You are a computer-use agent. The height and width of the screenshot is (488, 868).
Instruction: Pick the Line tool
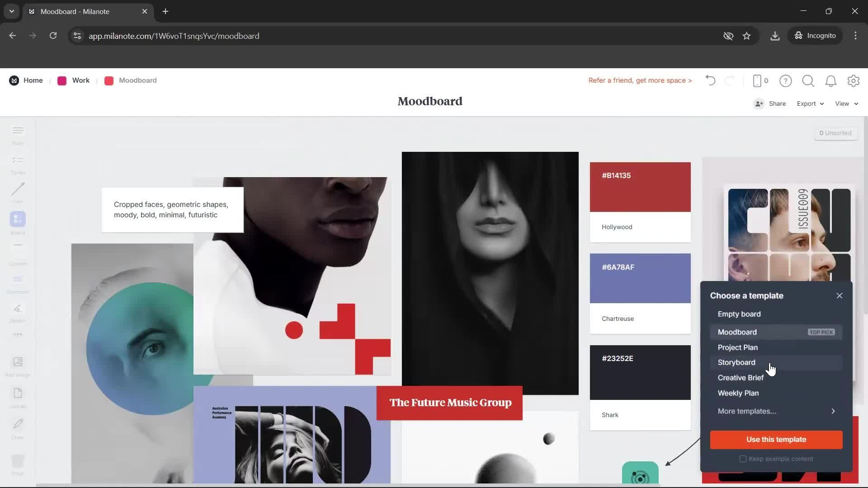click(x=17, y=193)
